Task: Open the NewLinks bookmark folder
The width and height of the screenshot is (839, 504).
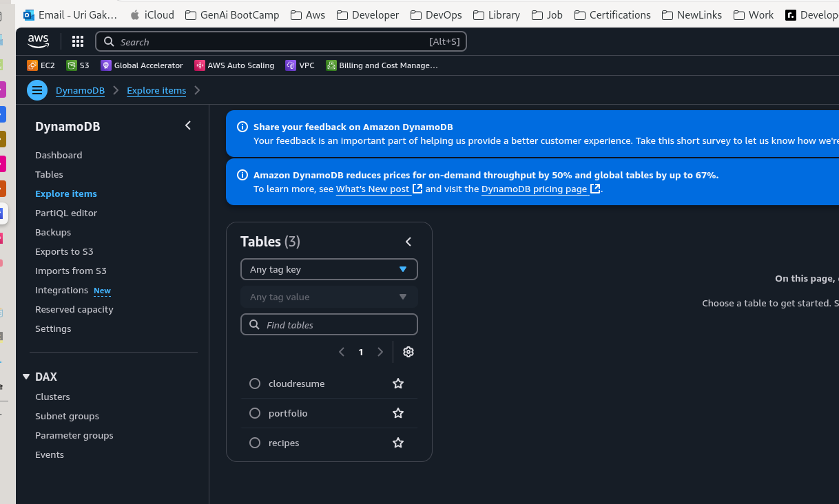Action: [692, 14]
